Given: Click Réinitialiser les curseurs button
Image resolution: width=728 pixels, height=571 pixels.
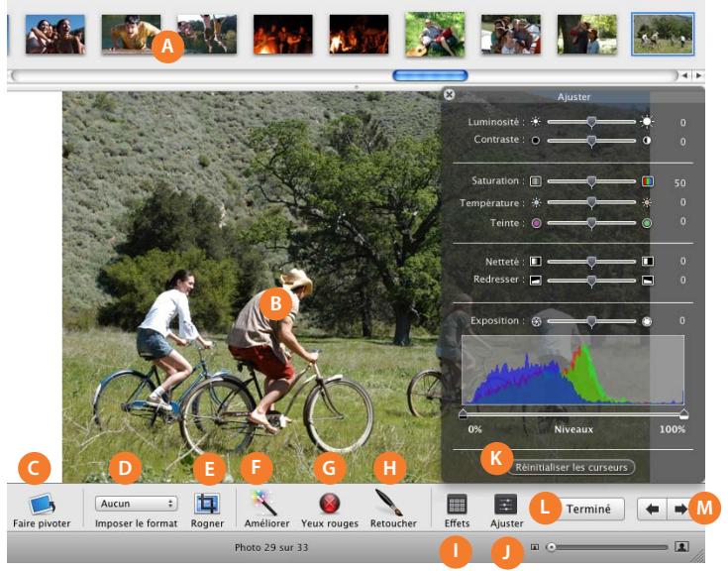Looking at the screenshot, I should 572,467.
